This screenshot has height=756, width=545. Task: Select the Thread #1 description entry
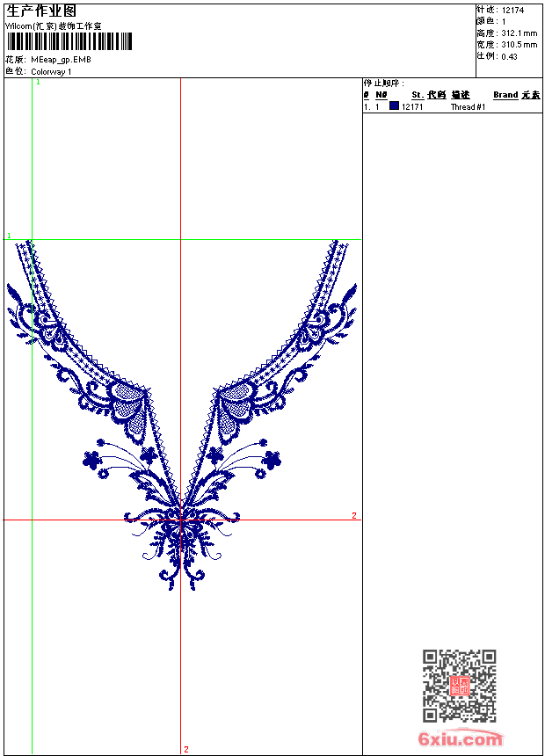tap(468, 107)
